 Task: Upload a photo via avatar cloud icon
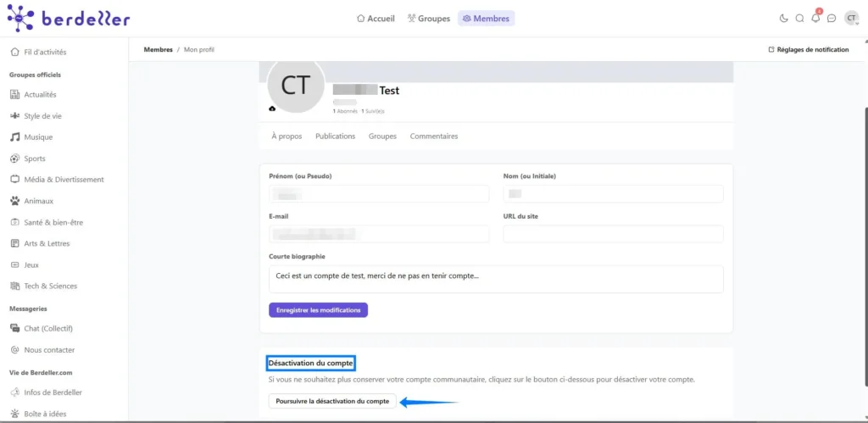coord(272,109)
